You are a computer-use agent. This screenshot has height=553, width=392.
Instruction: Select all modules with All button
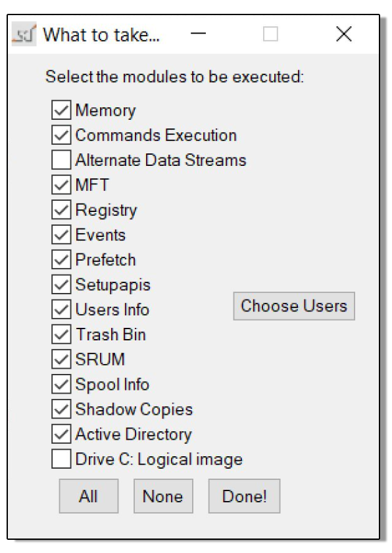click(89, 496)
